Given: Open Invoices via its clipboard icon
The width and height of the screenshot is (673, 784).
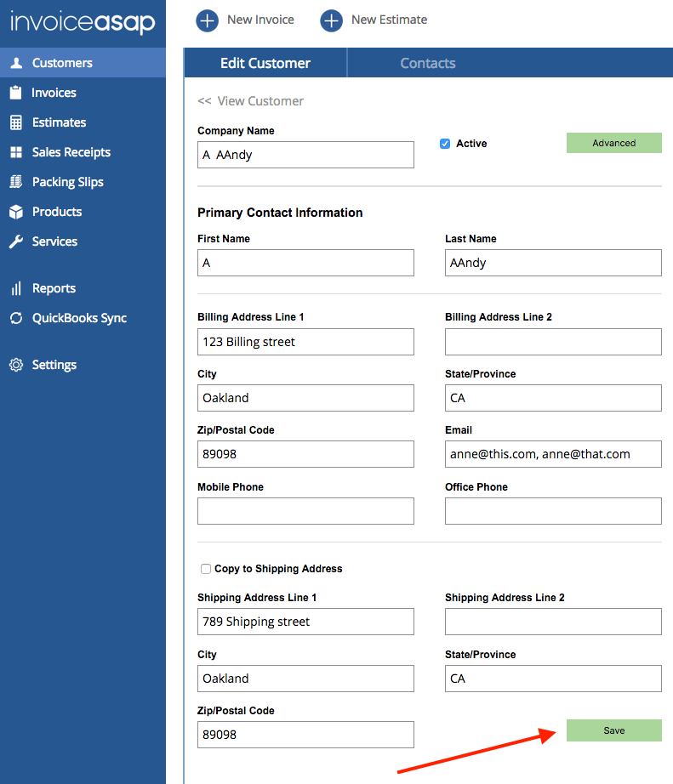Looking at the screenshot, I should point(16,93).
